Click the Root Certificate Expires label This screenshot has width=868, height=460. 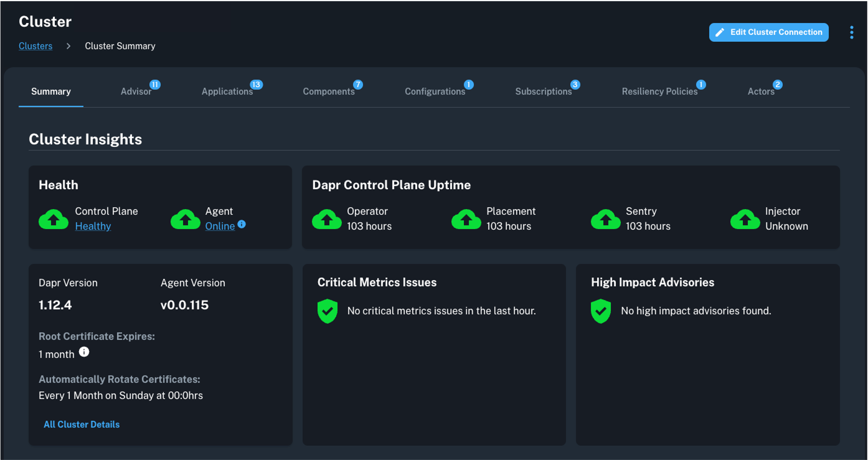(x=97, y=336)
